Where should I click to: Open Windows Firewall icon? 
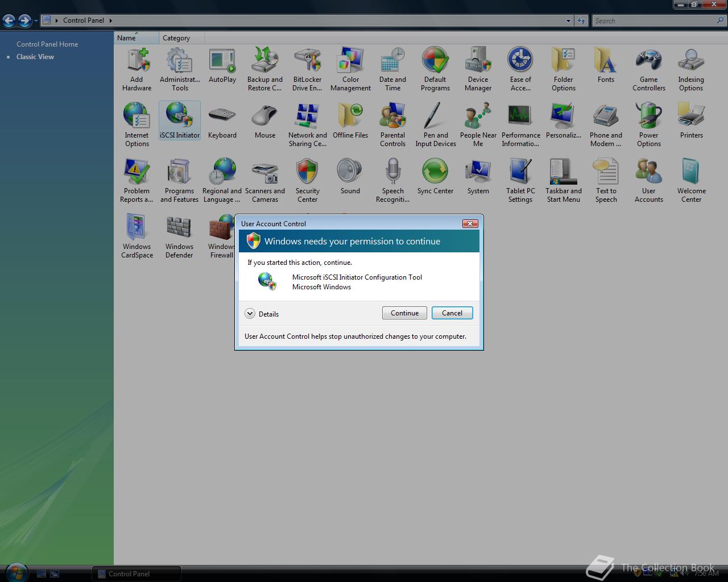(x=221, y=236)
